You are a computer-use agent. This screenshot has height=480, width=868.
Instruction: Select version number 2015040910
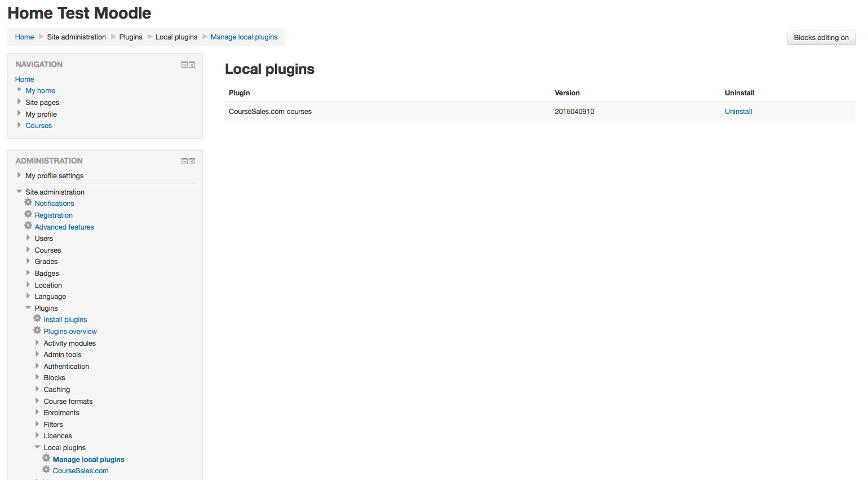tap(574, 112)
